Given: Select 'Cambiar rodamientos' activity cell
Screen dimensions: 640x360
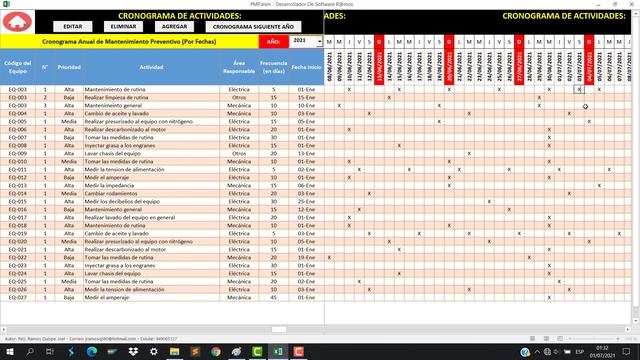Looking at the screenshot, I should 151,193.
